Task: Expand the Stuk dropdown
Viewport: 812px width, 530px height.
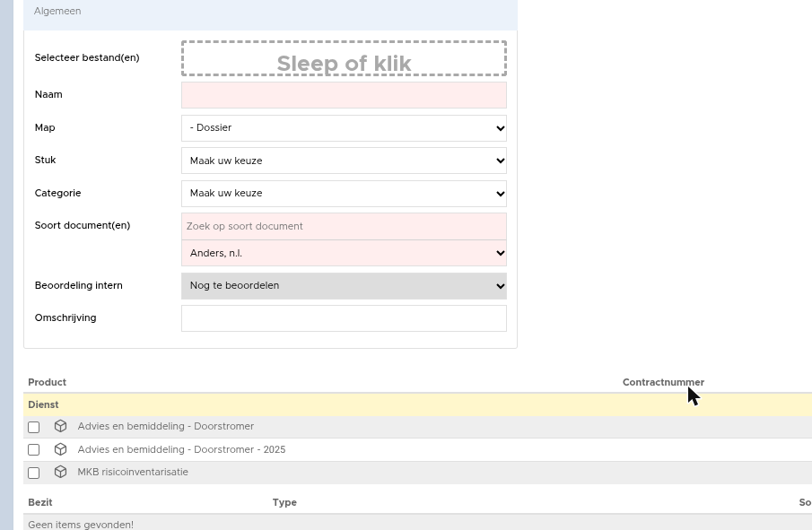Action: point(344,161)
